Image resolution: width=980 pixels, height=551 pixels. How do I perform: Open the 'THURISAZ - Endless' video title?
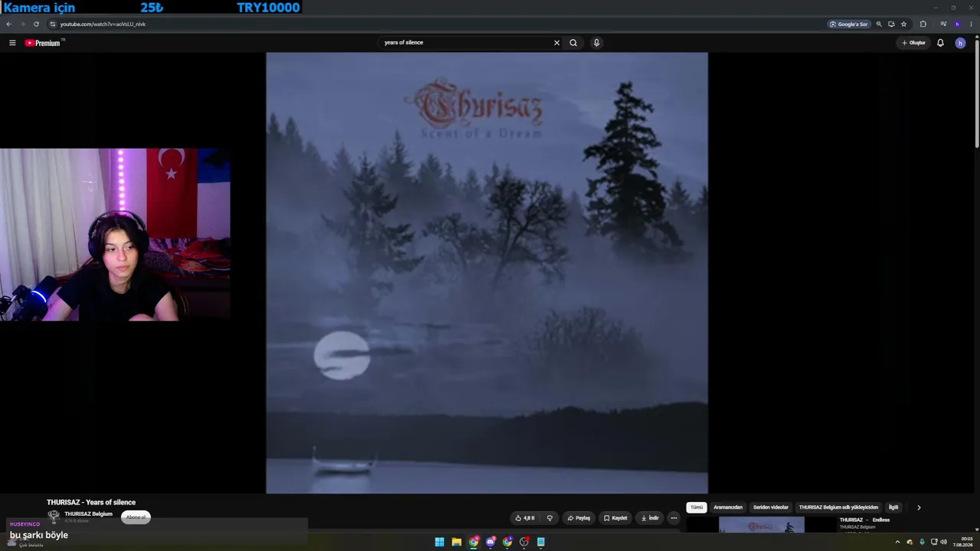click(x=864, y=520)
